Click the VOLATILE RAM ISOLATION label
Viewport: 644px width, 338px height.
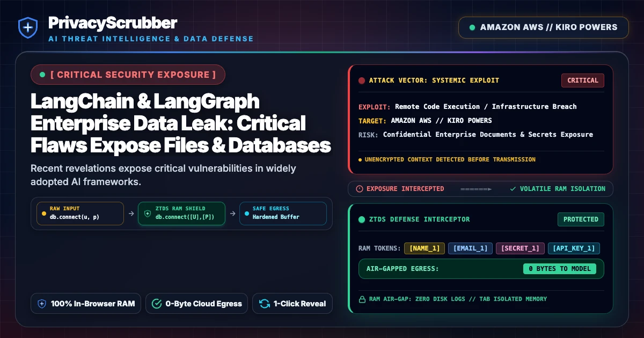coord(562,189)
